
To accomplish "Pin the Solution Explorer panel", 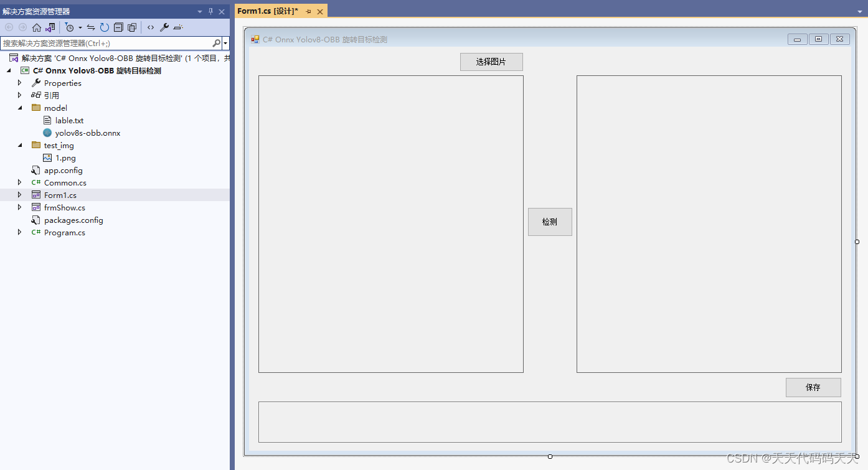I will (x=210, y=11).
